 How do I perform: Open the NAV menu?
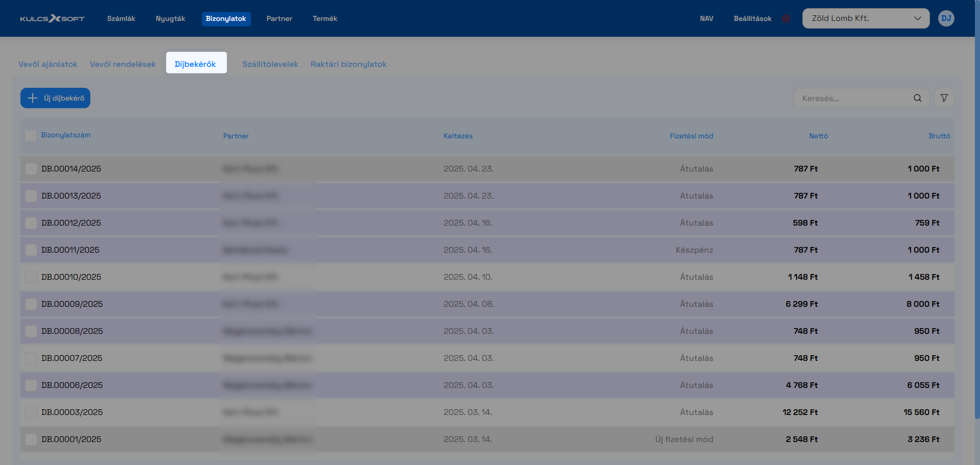[706, 19]
